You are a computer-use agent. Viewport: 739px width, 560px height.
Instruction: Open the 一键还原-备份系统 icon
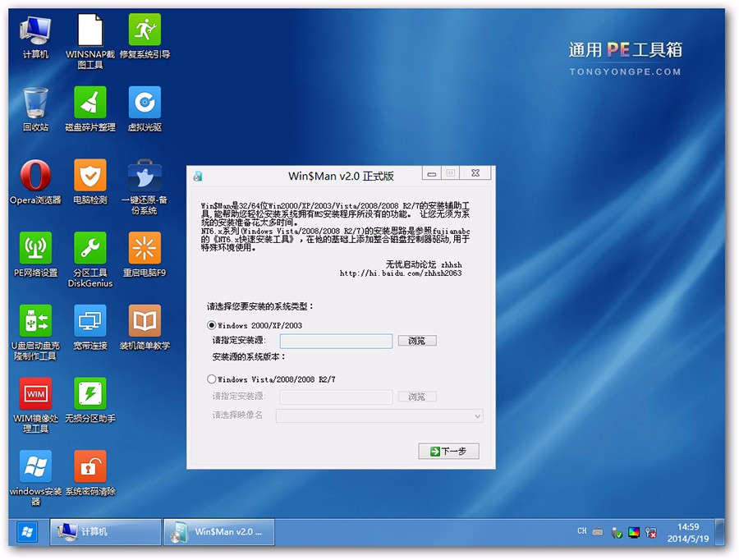point(145,176)
